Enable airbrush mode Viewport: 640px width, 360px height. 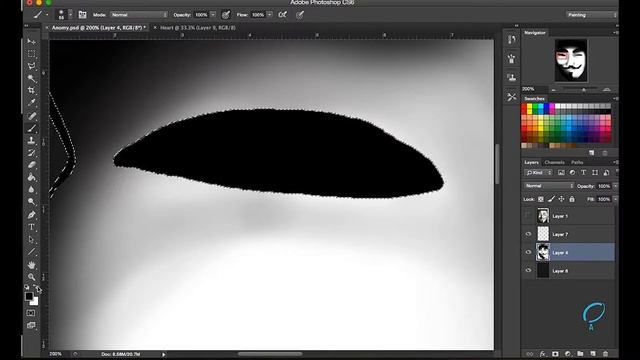(282, 15)
